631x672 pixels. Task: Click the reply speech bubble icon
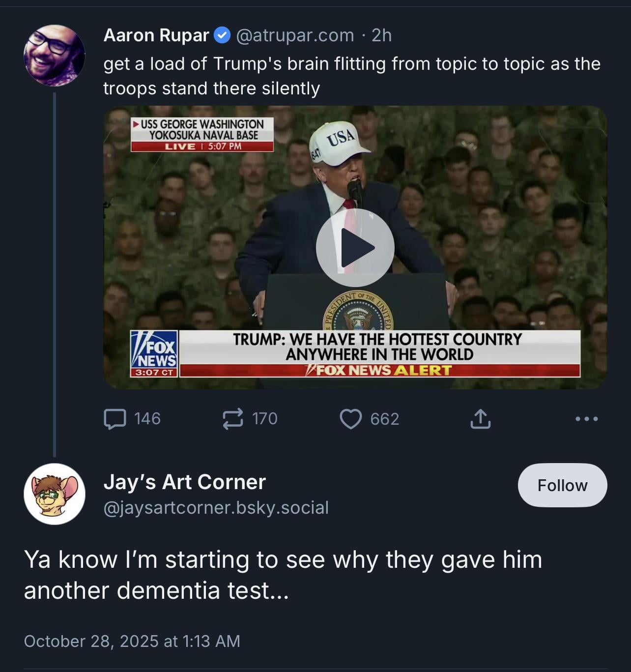pyautogui.click(x=115, y=419)
